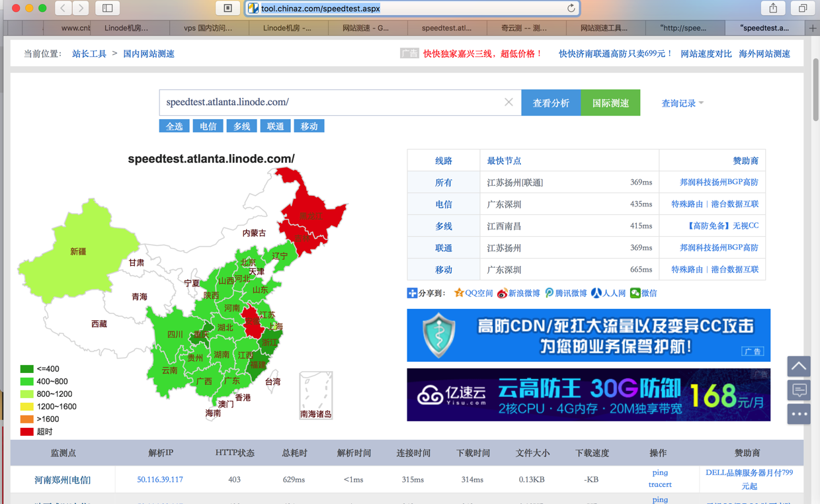Image resolution: width=820 pixels, height=504 pixels.
Task: Show all tabs overview icon
Action: 803,9
